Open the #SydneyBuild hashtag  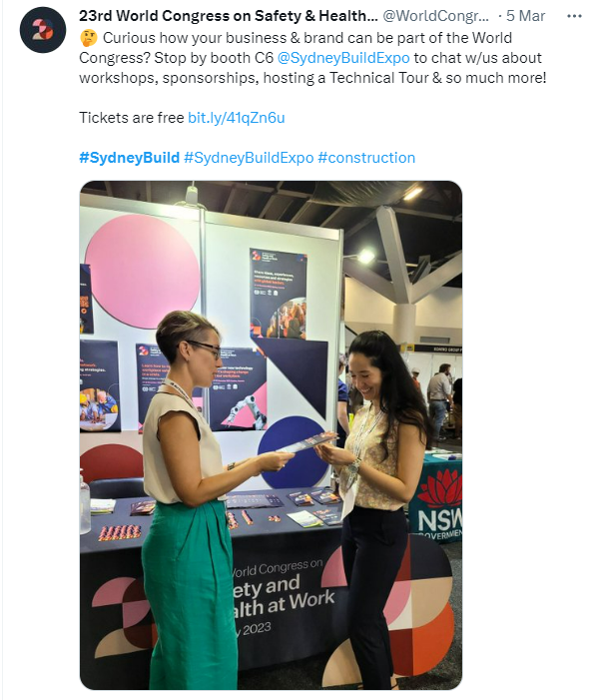tap(130, 158)
